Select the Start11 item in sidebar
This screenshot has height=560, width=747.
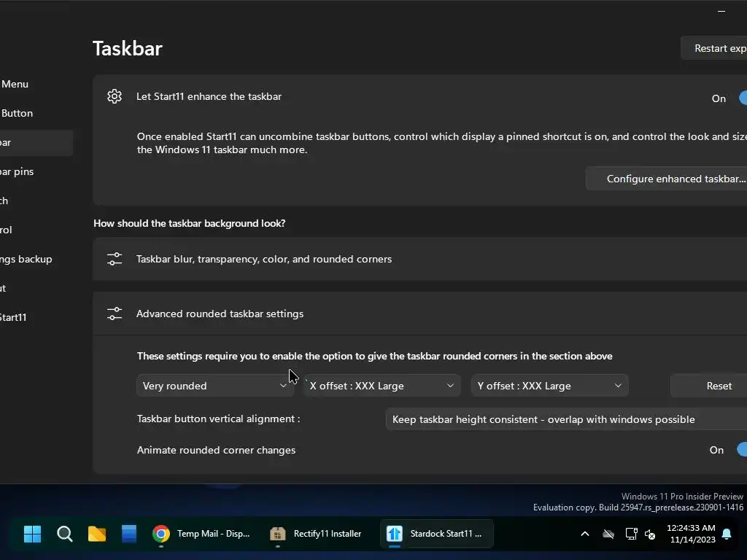point(13,318)
